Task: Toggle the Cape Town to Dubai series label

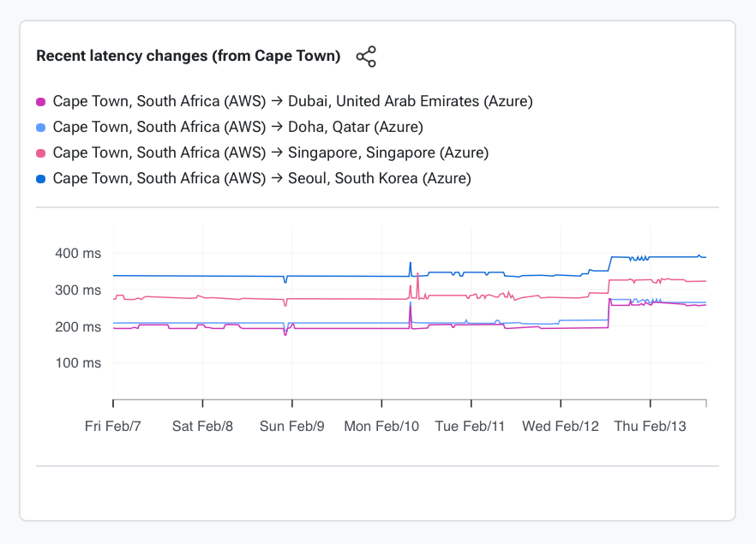Action: click(292, 101)
